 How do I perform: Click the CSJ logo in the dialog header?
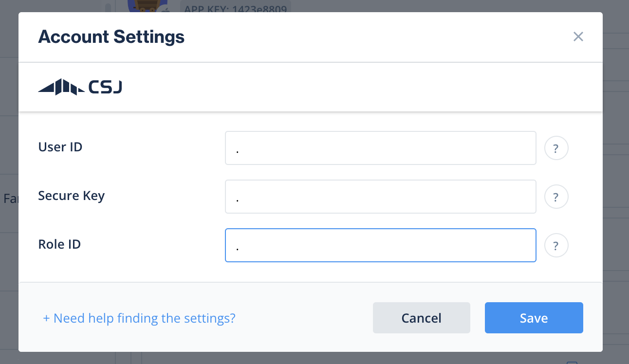(x=79, y=86)
